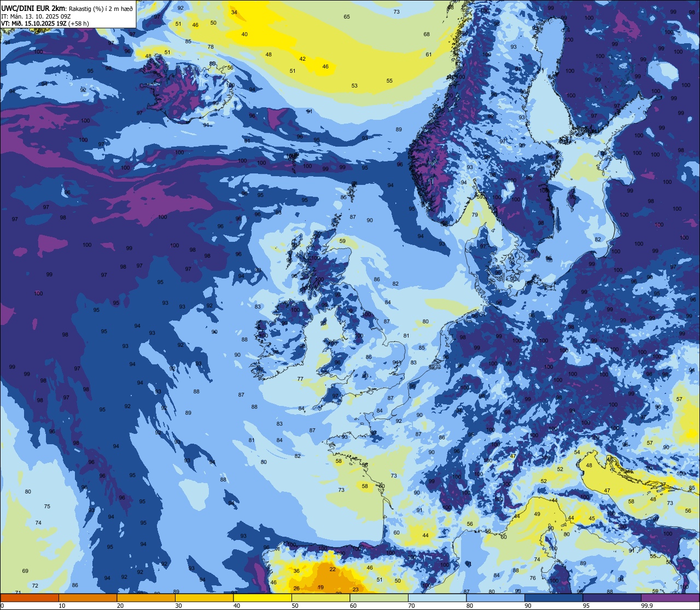Click the '10' tick label on legend

pyautogui.click(x=62, y=606)
